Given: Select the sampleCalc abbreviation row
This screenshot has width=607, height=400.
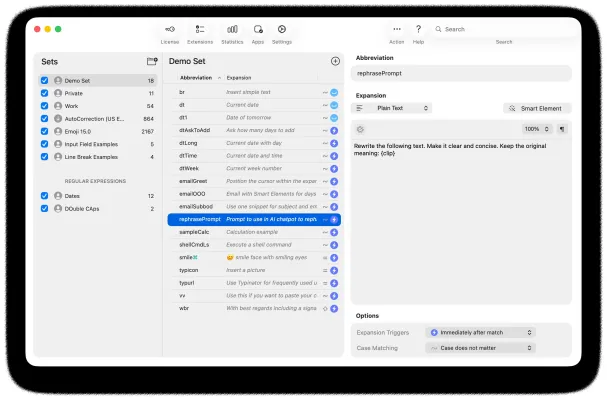Looking at the screenshot, I should pyautogui.click(x=254, y=232).
